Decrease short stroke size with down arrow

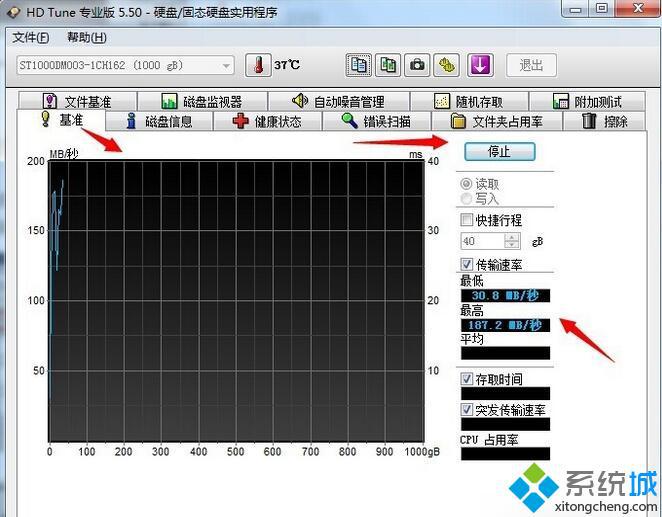[x=512, y=245]
